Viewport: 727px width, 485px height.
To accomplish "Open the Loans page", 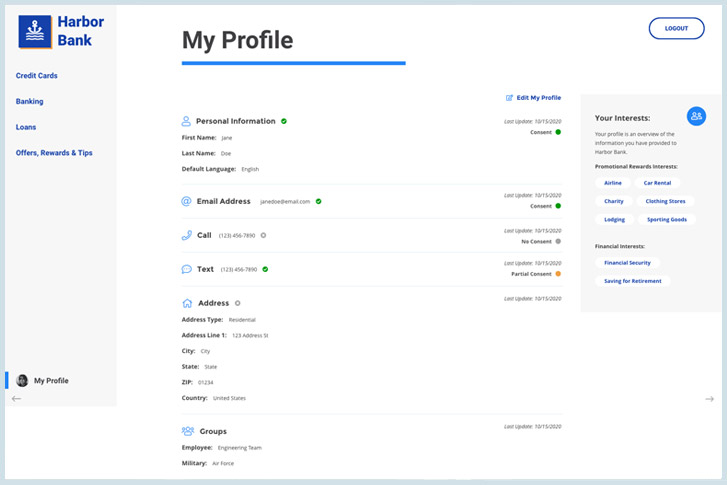I will pyautogui.click(x=26, y=127).
